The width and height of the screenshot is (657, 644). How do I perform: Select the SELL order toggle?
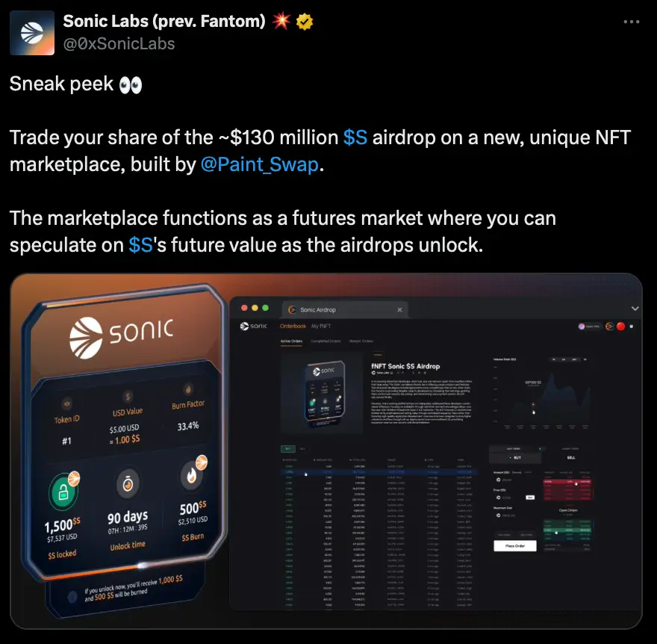click(x=570, y=457)
